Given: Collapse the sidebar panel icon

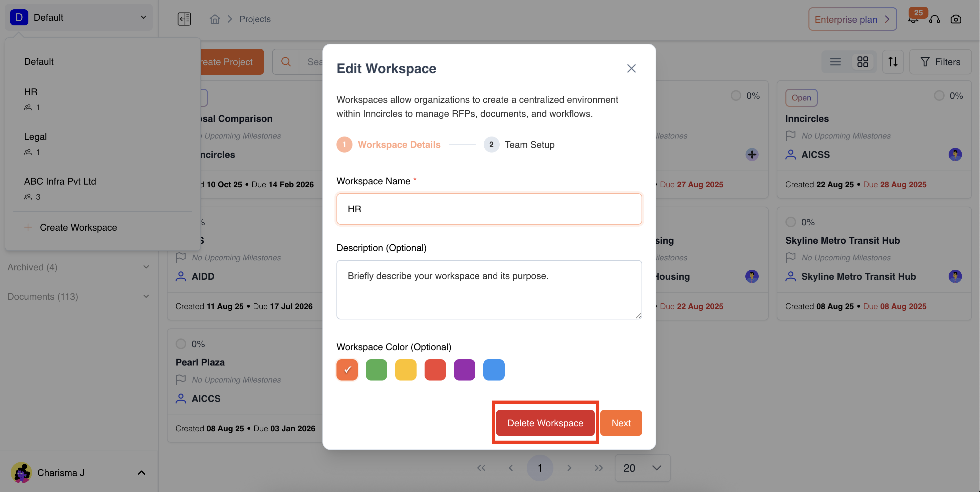Looking at the screenshot, I should [x=184, y=19].
